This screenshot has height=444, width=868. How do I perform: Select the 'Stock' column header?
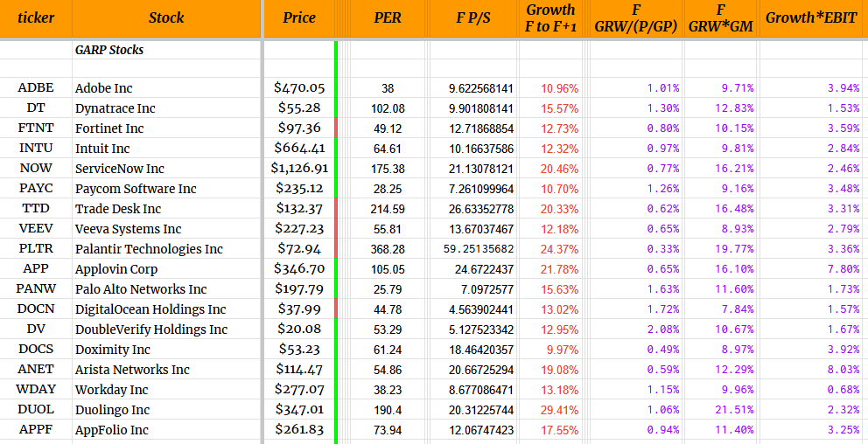click(166, 17)
